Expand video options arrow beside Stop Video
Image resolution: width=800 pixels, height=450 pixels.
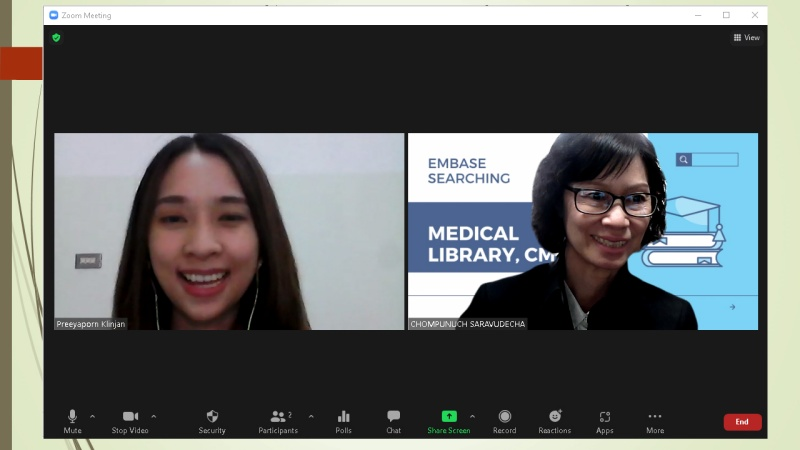coord(154,416)
